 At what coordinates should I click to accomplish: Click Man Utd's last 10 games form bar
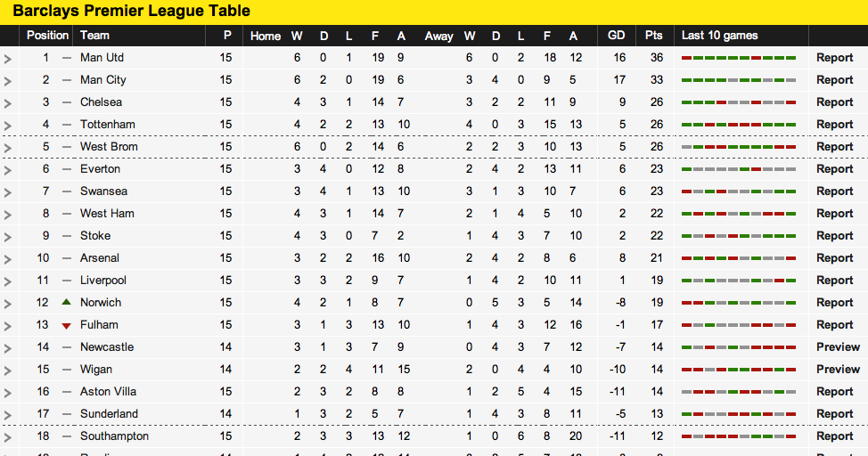click(x=738, y=58)
